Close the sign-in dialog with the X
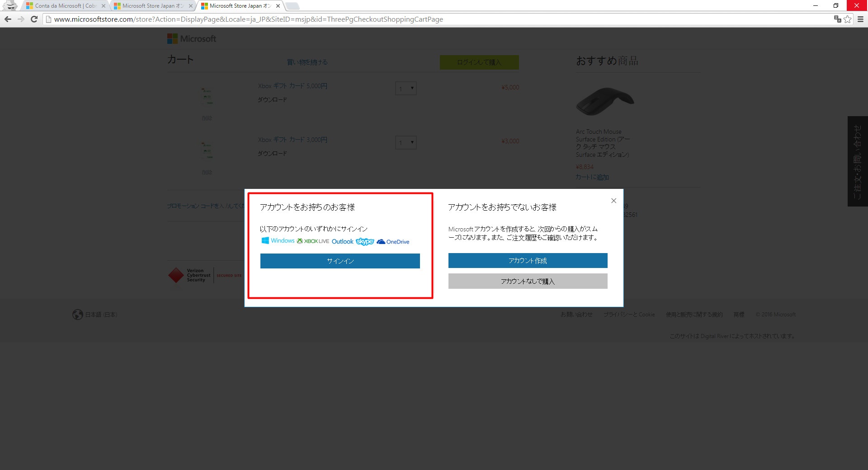 613,201
